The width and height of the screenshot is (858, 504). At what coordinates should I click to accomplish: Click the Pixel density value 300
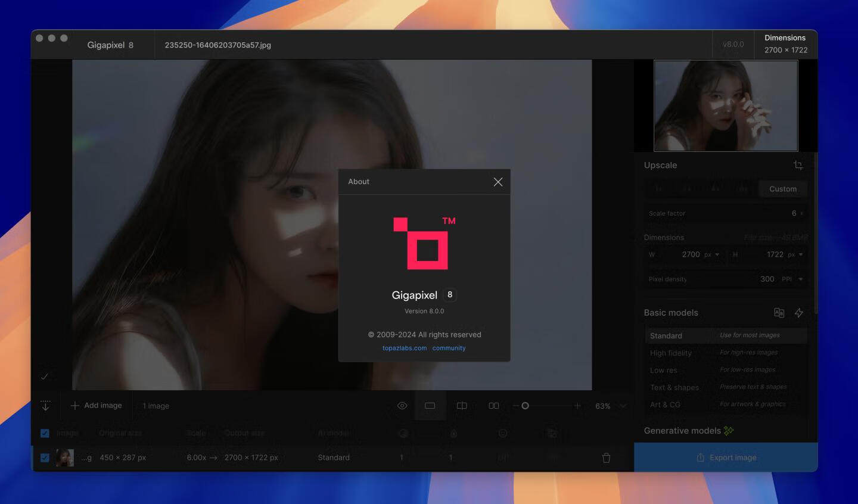point(767,279)
